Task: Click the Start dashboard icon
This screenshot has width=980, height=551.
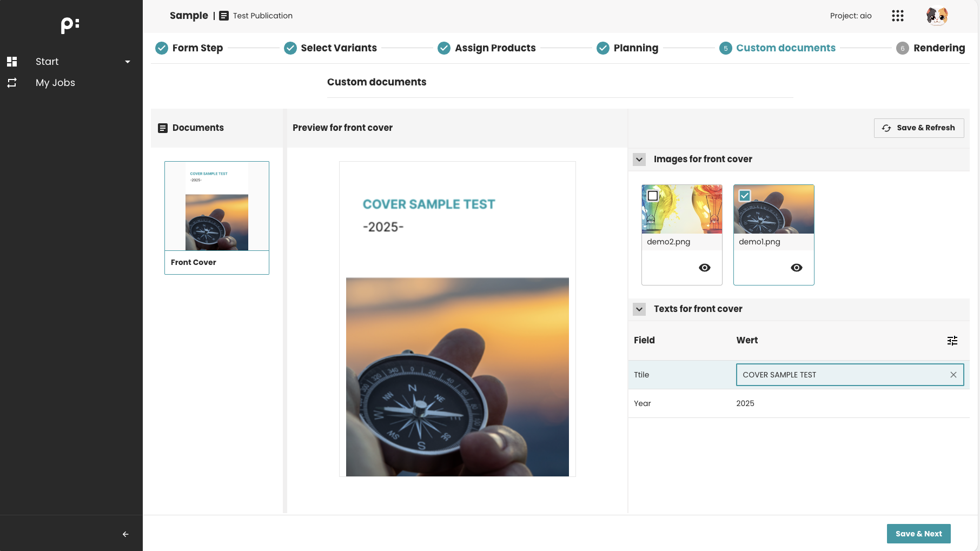Action: pos(12,62)
